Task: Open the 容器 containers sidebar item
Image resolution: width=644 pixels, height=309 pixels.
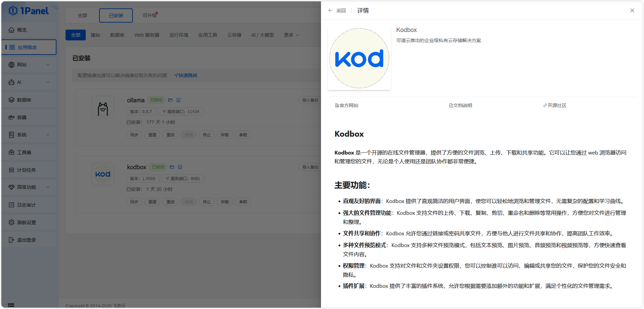Action: click(29, 117)
